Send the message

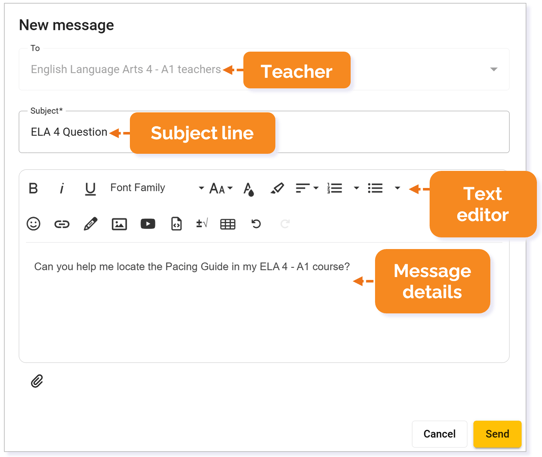pyautogui.click(x=497, y=434)
